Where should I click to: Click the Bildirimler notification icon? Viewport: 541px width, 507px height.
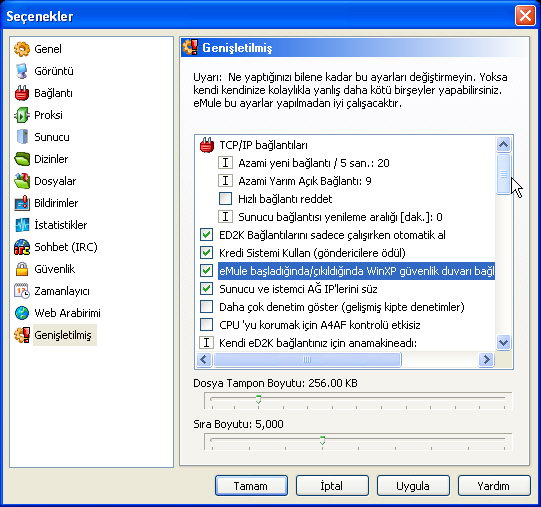(x=22, y=203)
